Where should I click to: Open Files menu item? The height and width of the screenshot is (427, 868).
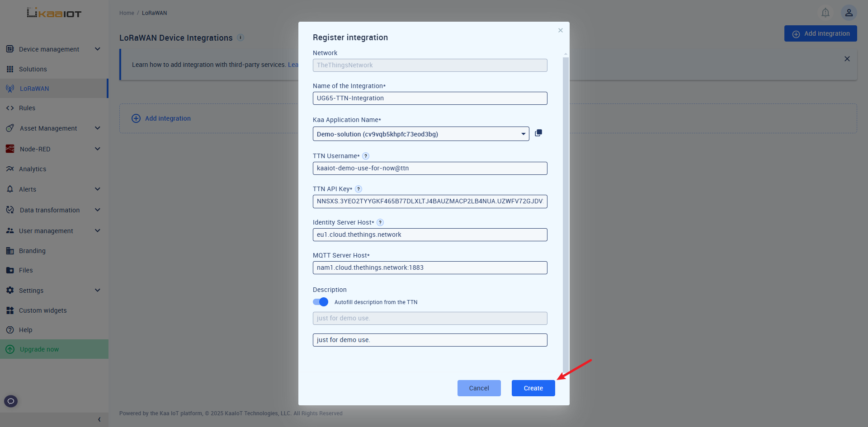tap(54, 270)
